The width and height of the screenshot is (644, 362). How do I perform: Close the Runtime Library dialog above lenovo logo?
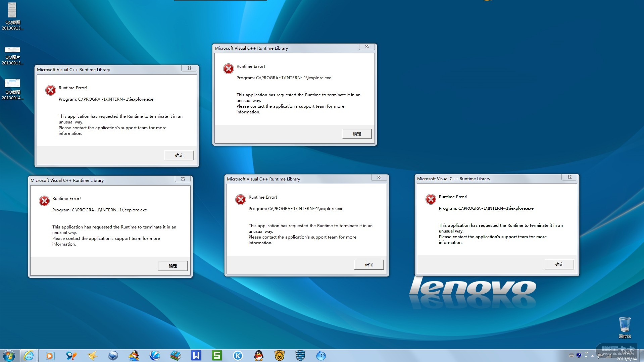click(x=570, y=177)
